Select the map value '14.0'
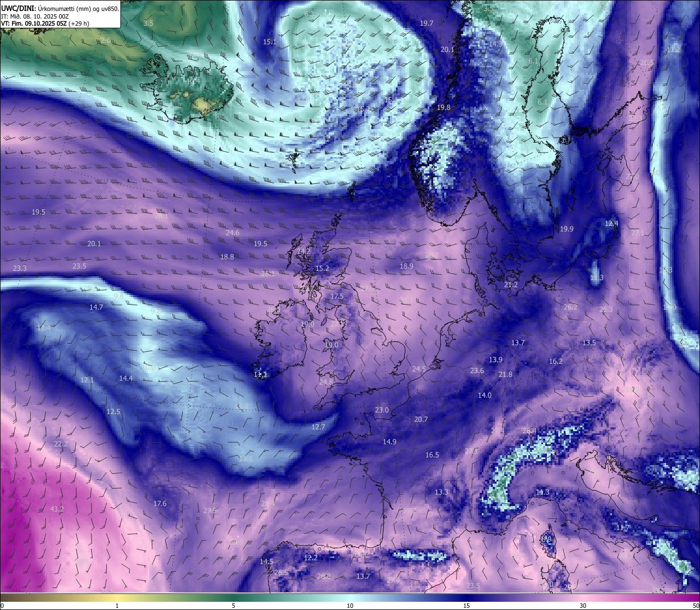The image size is (700, 610). point(485,395)
